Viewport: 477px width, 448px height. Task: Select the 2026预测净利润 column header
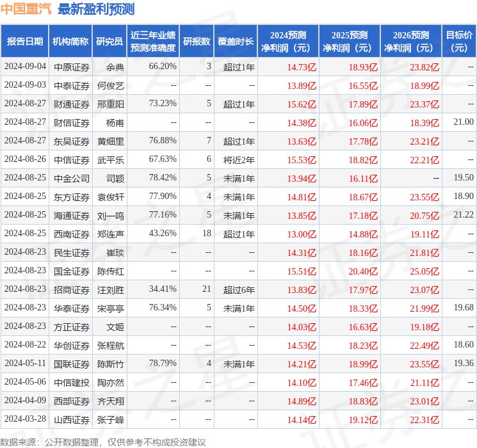click(x=411, y=42)
